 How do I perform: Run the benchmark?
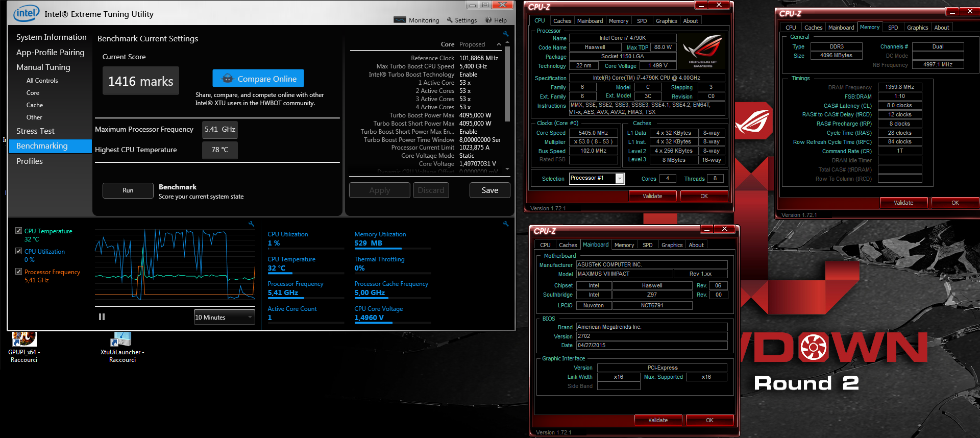click(128, 190)
